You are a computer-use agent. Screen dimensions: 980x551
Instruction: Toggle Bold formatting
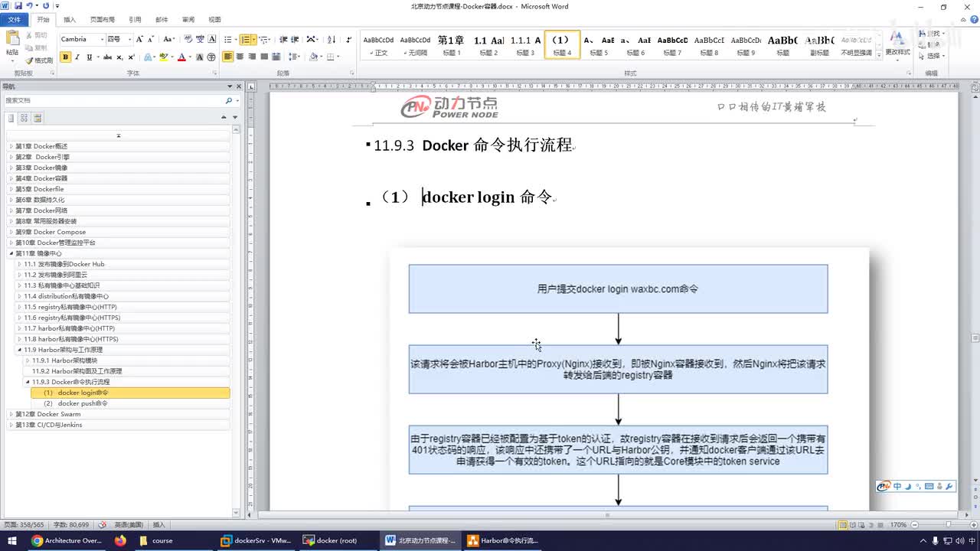click(x=65, y=57)
